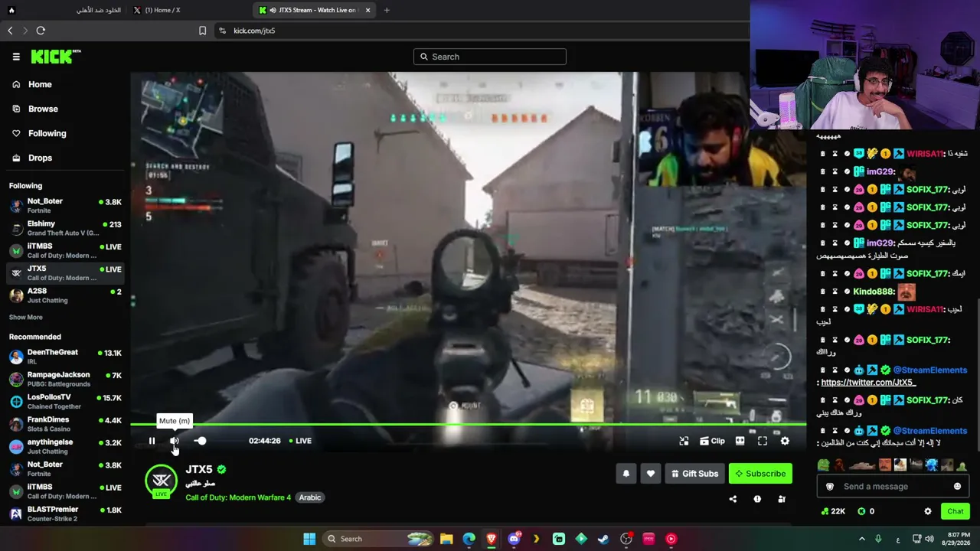Image resolution: width=980 pixels, height=551 pixels.
Task: Open anythingelse recommended channel
Action: pos(65,446)
